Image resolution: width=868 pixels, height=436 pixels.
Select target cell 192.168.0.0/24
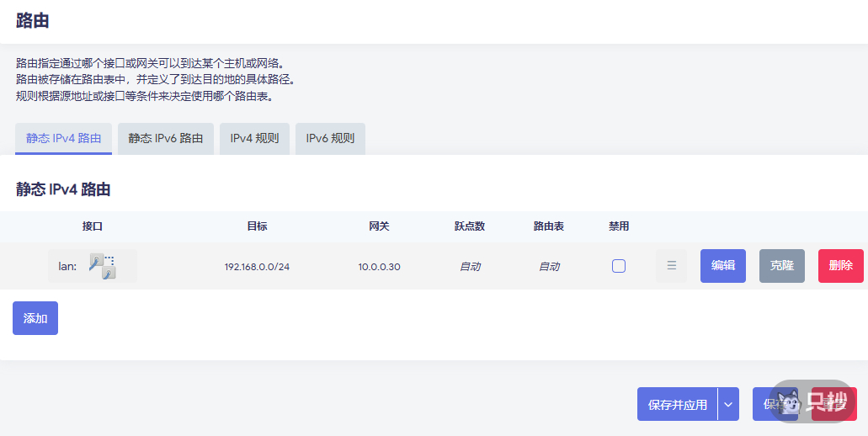pos(257,267)
